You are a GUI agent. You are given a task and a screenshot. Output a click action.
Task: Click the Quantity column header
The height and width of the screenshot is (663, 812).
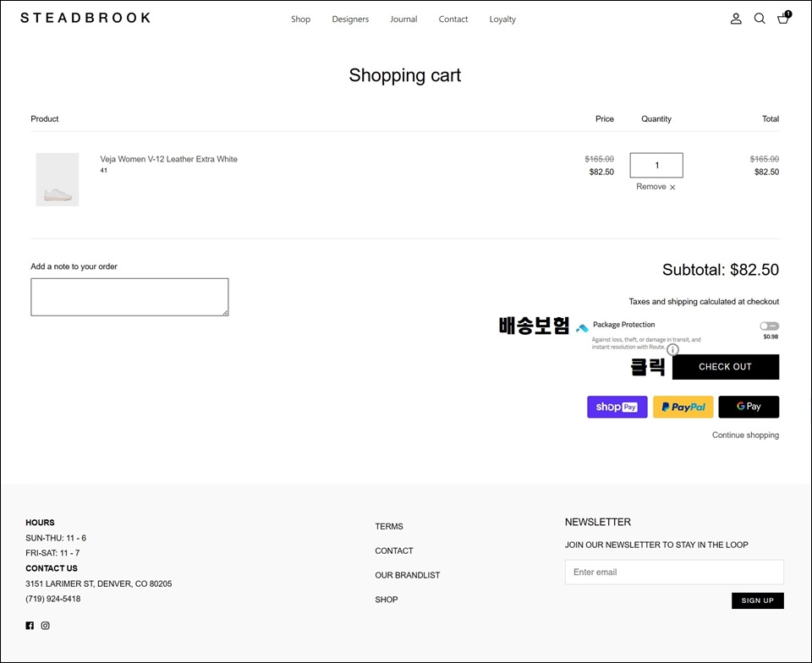click(x=656, y=119)
